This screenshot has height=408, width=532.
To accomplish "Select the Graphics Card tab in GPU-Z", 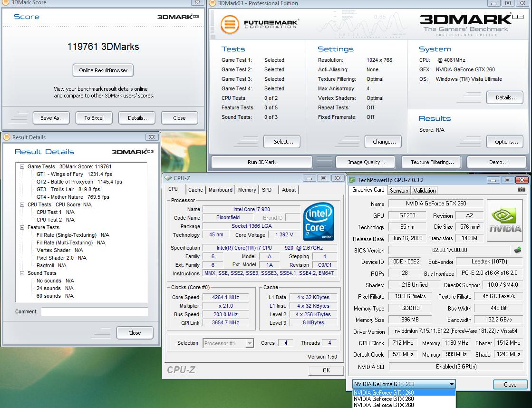I will [x=368, y=190].
